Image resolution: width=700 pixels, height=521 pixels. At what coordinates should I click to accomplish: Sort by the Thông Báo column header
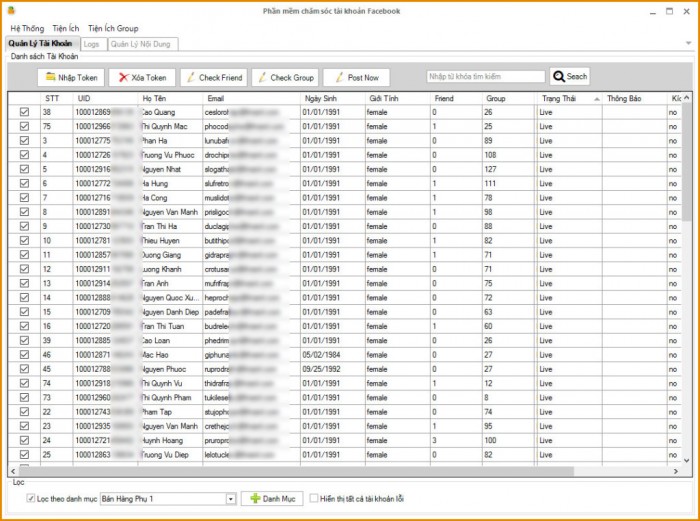[x=634, y=98]
